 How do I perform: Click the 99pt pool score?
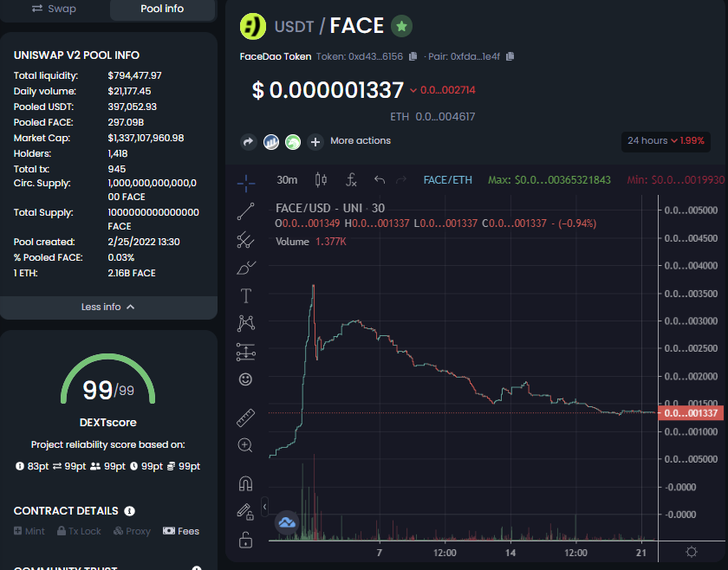tap(184, 466)
